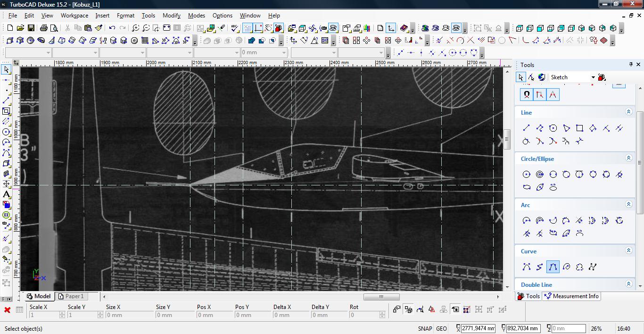
Task: Open the Modes menu
Action: pyautogui.click(x=196, y=15)
